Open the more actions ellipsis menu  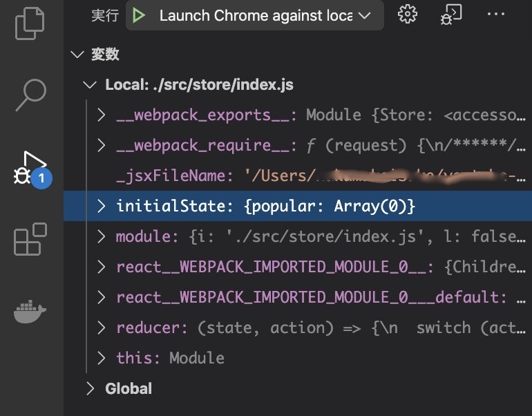[x=495, y=15]
